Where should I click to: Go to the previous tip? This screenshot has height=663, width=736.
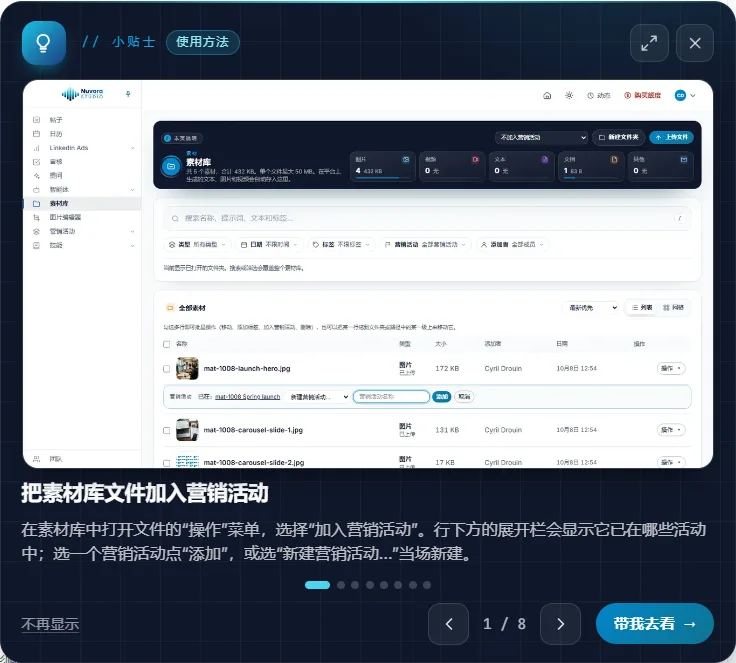coord(448,624)
